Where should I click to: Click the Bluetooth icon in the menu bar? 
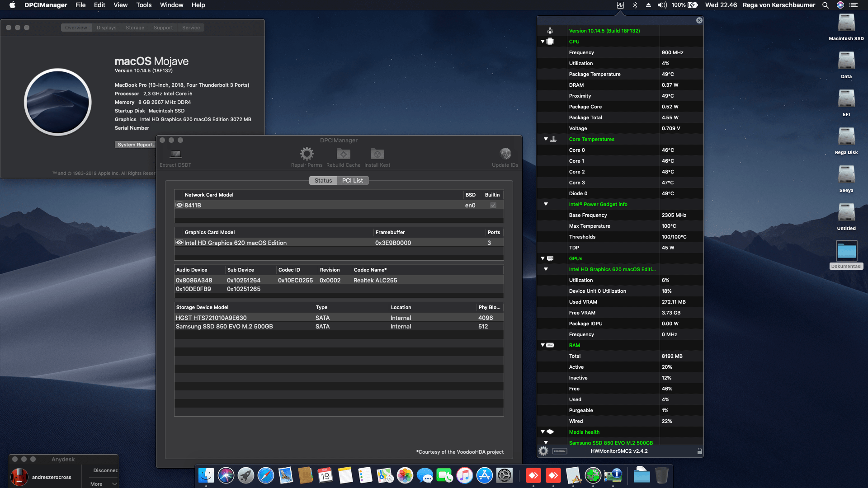635,5
